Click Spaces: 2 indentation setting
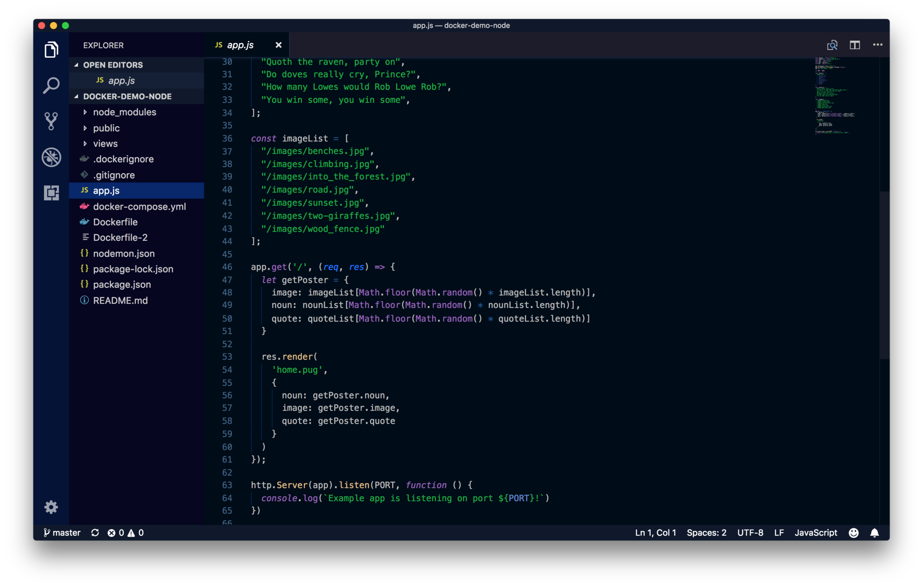This screenshot has width=923, height=588. [x=706, y=533]
